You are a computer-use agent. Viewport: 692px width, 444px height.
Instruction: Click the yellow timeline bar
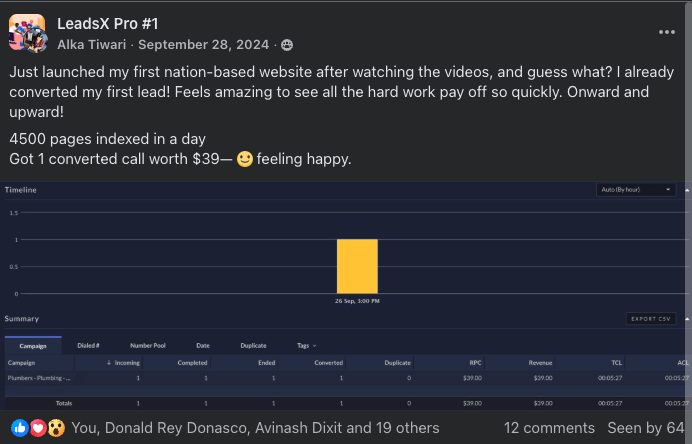point(357,265)
